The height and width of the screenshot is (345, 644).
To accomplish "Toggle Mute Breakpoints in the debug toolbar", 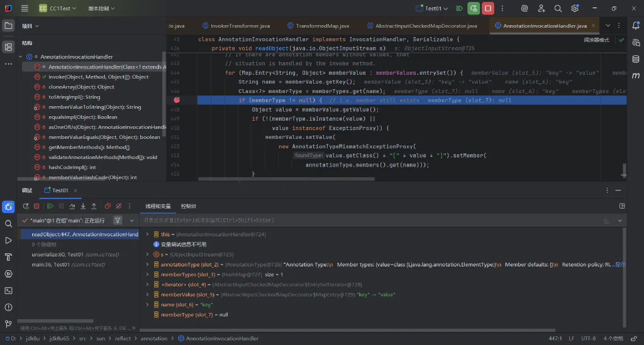I will 119,206.
